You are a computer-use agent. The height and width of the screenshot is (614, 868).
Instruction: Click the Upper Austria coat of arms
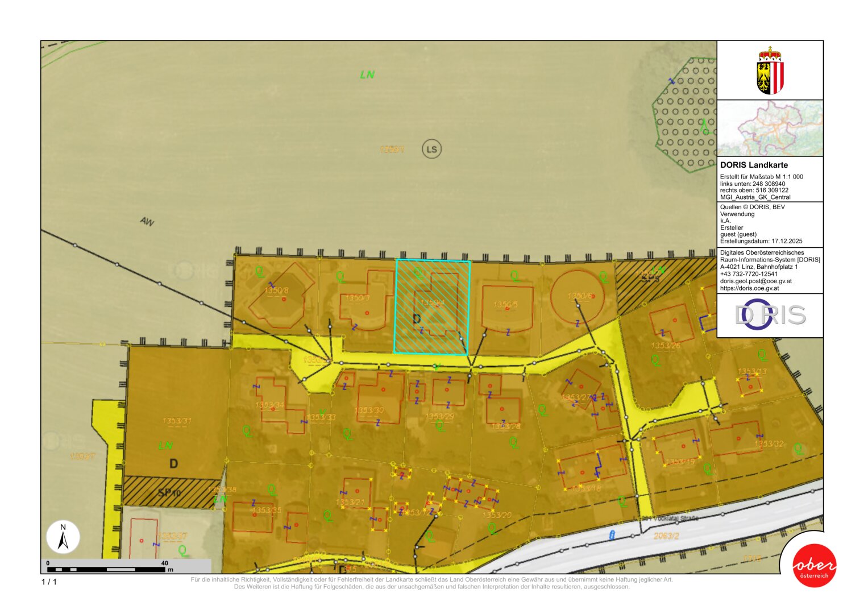click(770, 71)
